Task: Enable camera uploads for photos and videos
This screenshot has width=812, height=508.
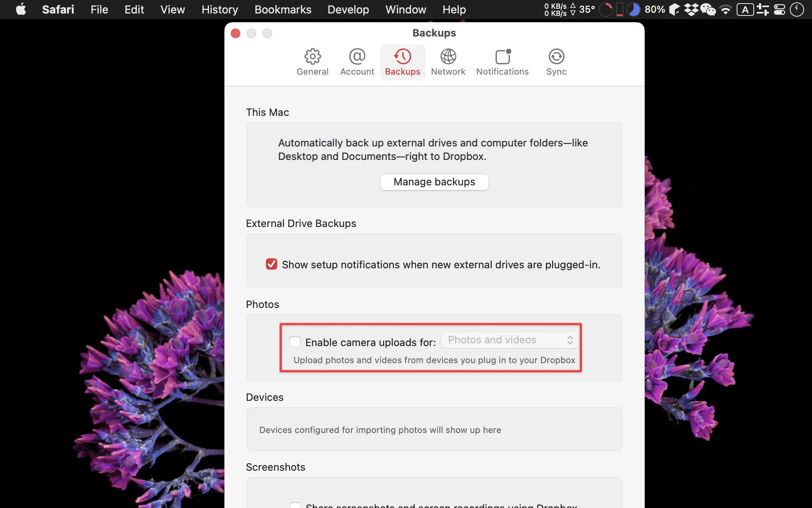Action: pyautogui.click(x=295, y=342)
